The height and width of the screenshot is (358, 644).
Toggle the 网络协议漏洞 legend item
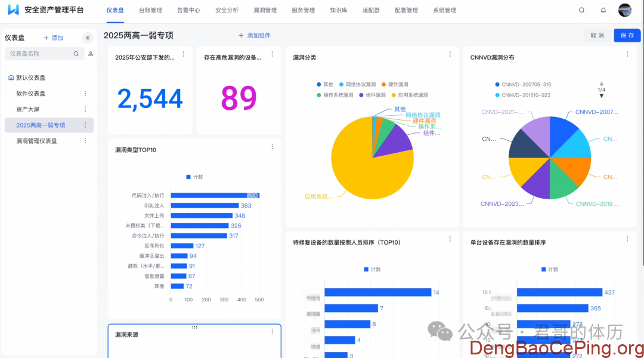pos(357,85)
